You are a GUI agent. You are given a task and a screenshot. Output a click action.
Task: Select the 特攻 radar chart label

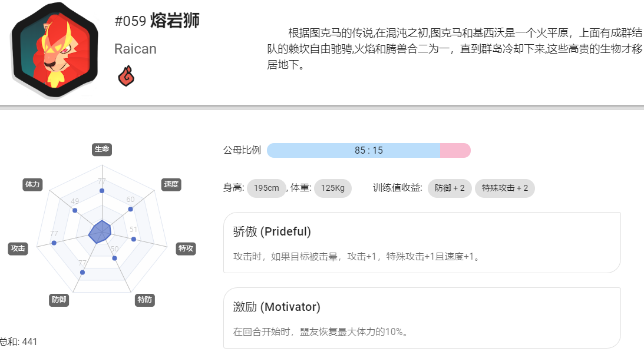click(186, 248)
